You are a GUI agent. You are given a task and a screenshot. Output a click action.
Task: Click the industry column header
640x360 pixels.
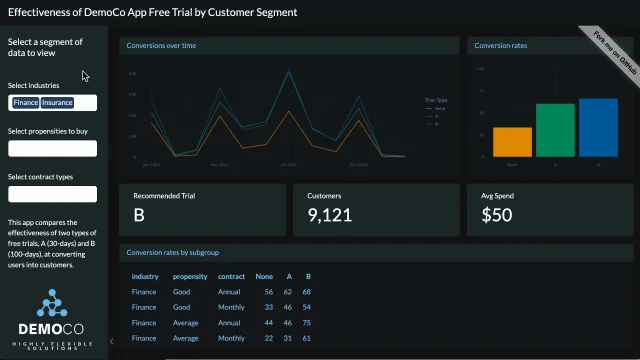point(145,277)
